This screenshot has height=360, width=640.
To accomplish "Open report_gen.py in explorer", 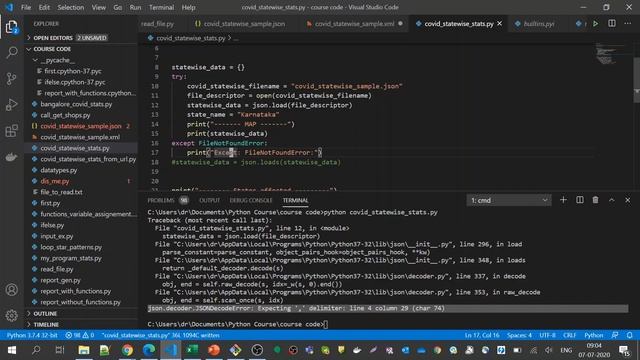I will 60,280.
